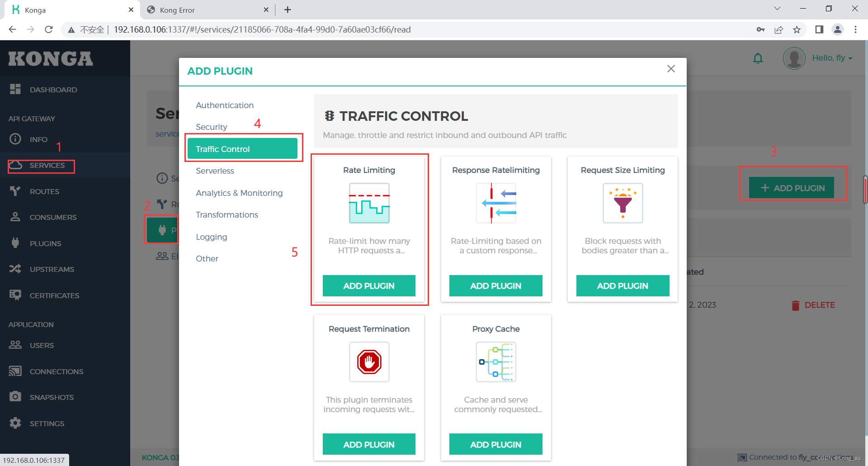The image size is (868, 466).
Task: Click the Settings gear icon in sidebar
Action: [x=15, y=423]
